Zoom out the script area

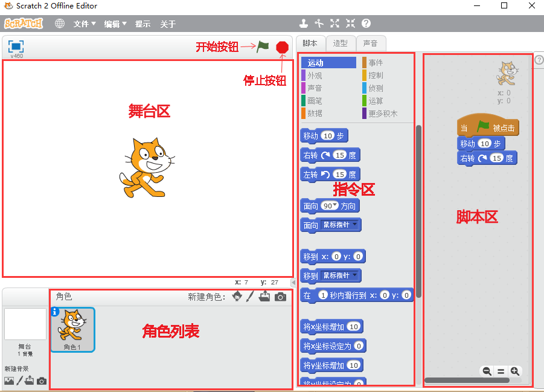(487, 371)
